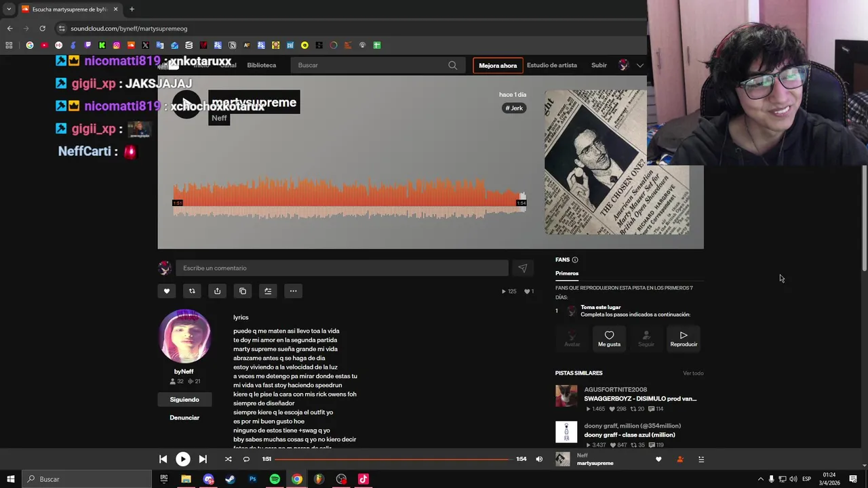Skip to previous track in player bar
The width and height of the screenshot is (868, 488).
click(x=163, y=460)
